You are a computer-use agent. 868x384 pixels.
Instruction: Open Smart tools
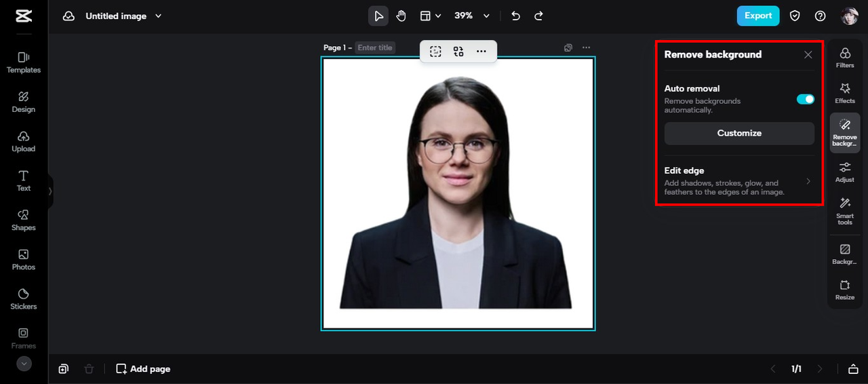845,211
